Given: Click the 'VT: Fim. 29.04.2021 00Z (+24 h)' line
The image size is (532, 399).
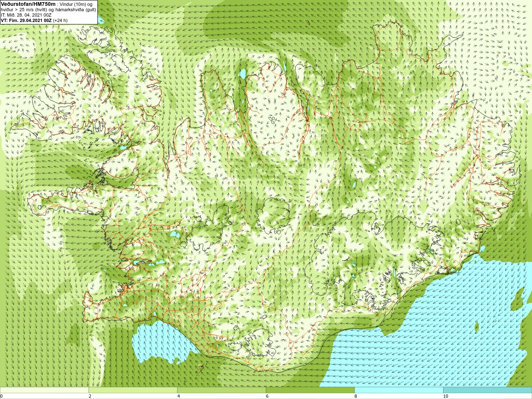Looking at the screenshot, I should point(34,20).
